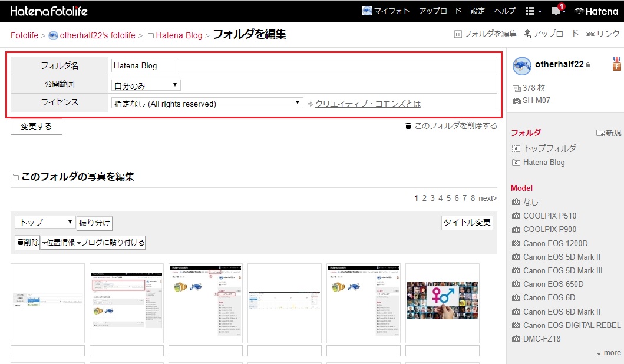Click the camera icon beside なし
The image size is (624, 364).
(516, 202)
